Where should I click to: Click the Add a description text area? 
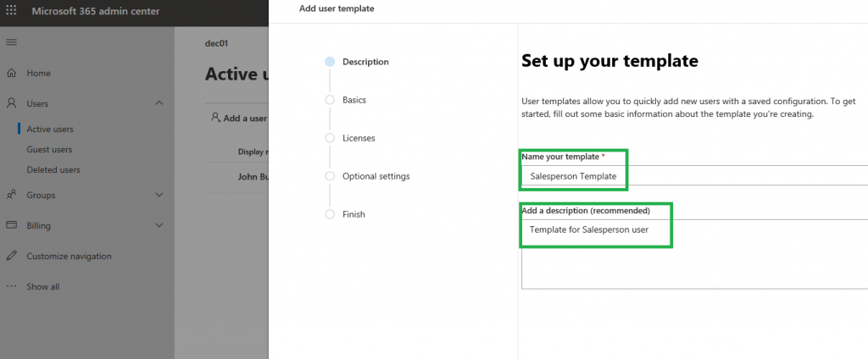(695, 254)
